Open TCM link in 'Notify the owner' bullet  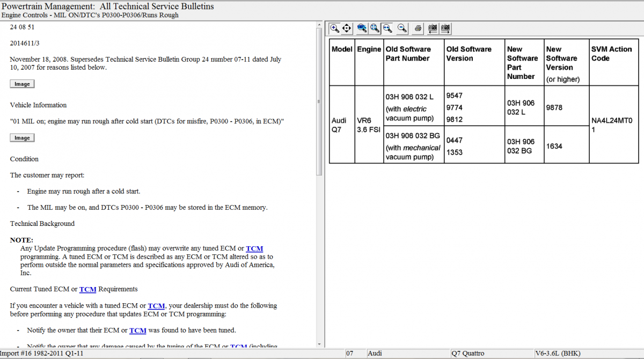coord(138,331)
